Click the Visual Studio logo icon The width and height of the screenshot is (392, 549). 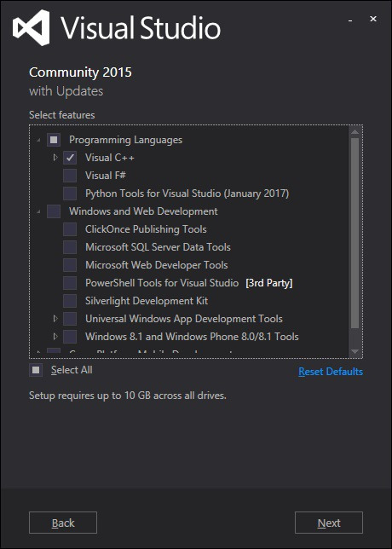(x=32, y=27)
